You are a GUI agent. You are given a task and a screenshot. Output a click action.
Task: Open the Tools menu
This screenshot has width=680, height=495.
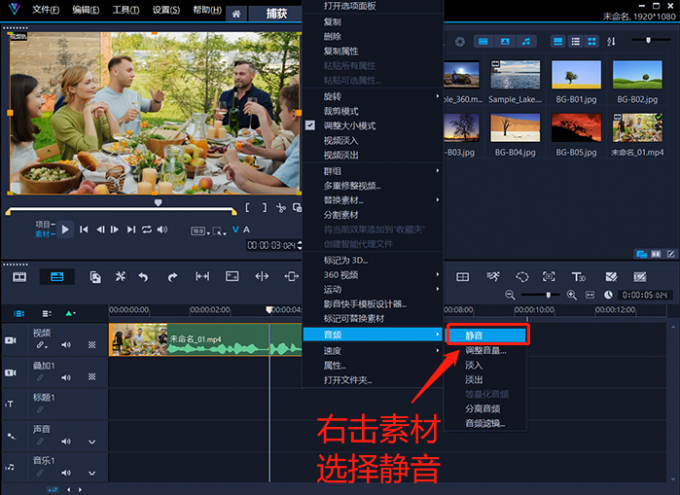click(126, 10)
